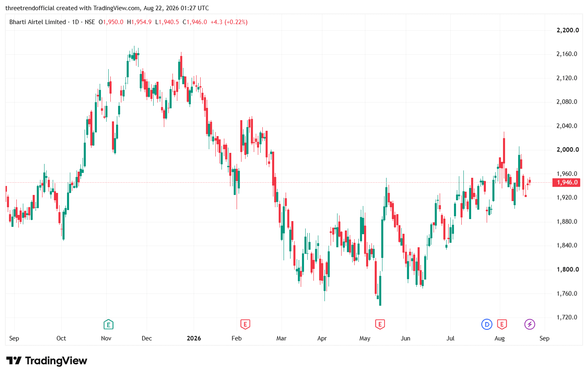588x376 pixels.
Task: Click the Sep label following Aug
Action: pos(544,338)
